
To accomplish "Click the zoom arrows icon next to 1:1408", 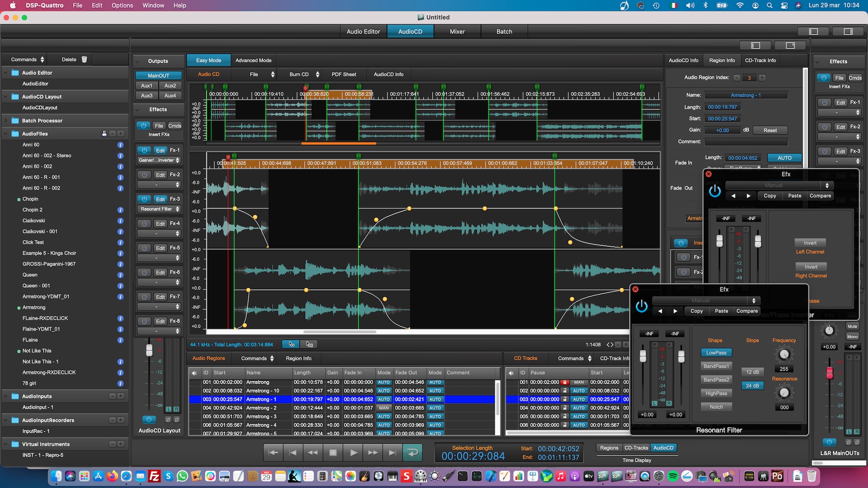I will [610, 345].
